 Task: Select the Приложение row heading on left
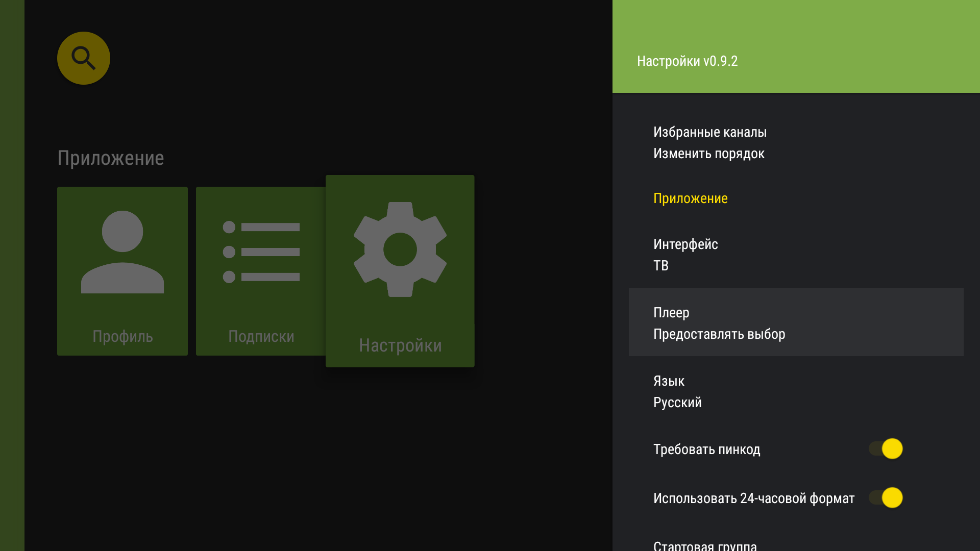(x=111, y=158)
